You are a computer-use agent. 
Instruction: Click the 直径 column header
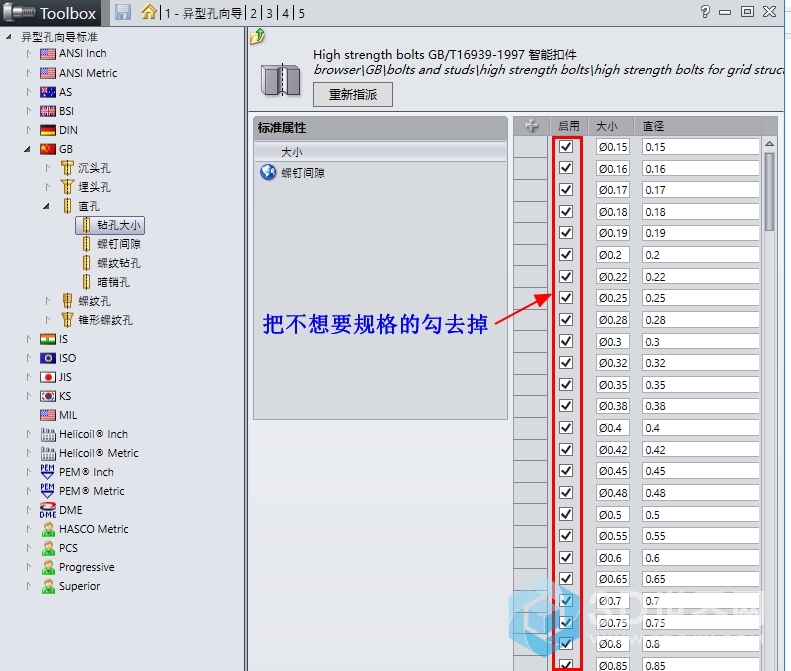coord(699,126)
